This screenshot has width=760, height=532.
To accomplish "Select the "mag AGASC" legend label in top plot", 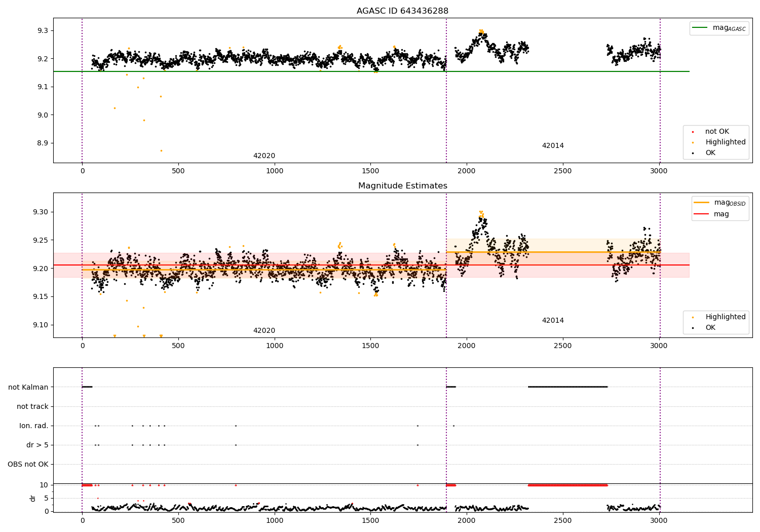I will point(729,28).
